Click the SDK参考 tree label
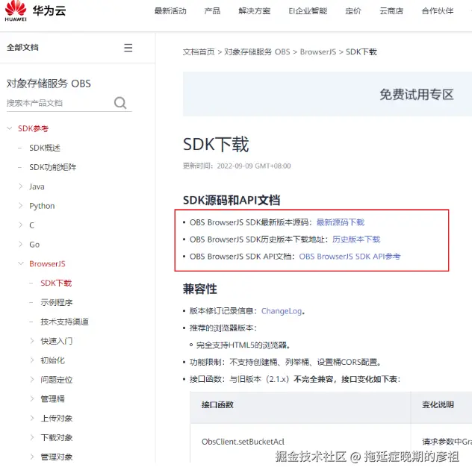472x476 pixels. click(x=33, y=128)
